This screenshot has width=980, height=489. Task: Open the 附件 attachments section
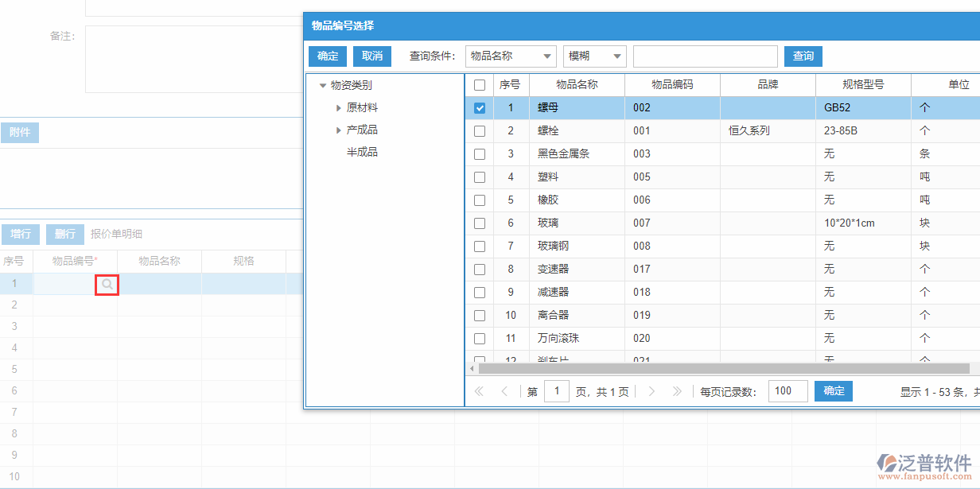coord(20,132)
